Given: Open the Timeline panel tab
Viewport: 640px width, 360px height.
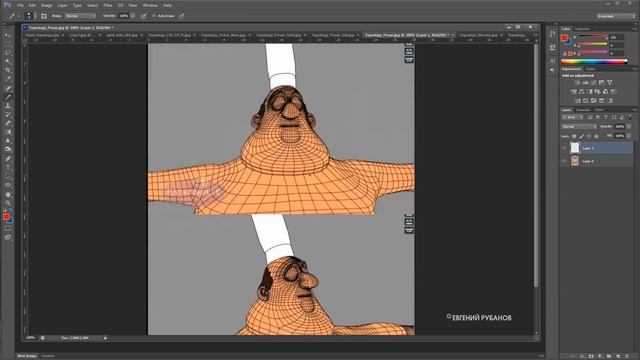Looking at the screenshot, I should tap(48, 356).
